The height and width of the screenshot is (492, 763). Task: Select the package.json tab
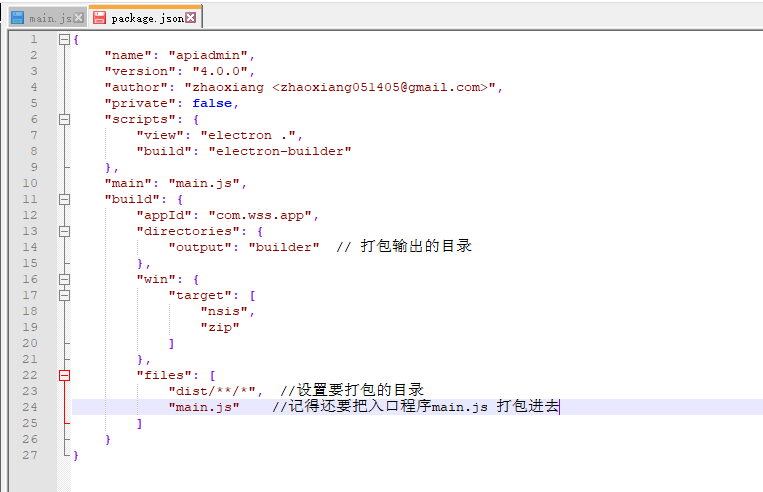145,18
